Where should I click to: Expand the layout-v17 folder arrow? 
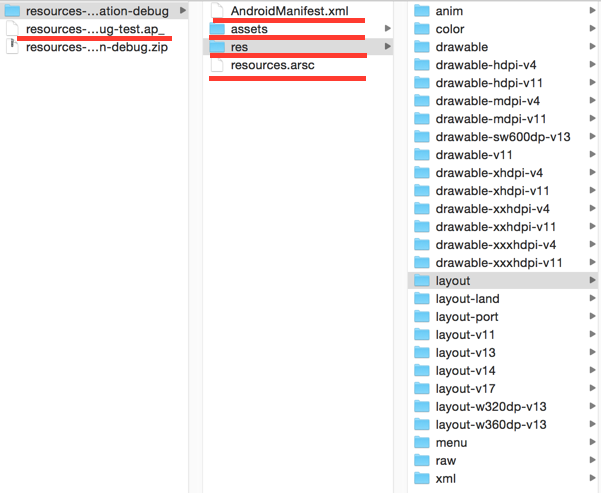tap(593, 388)
